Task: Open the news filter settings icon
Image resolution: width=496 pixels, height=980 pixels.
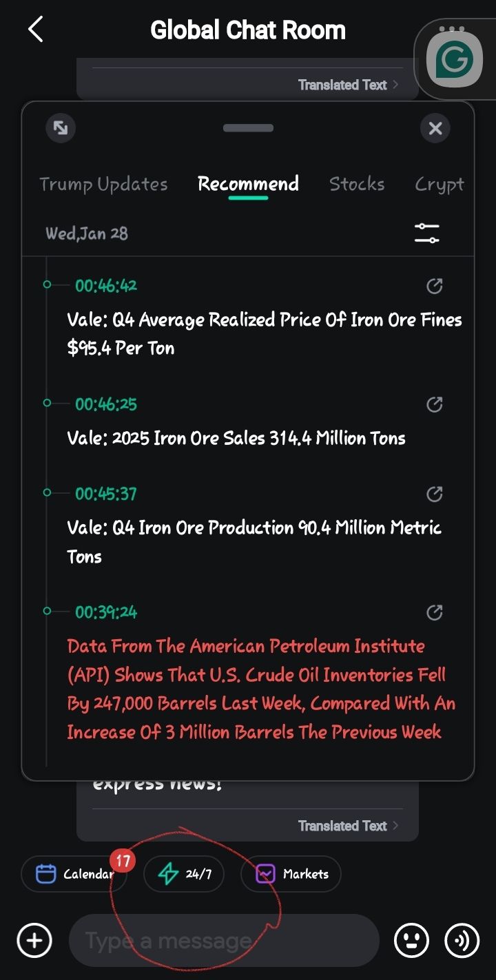Action: pos(427,233)
